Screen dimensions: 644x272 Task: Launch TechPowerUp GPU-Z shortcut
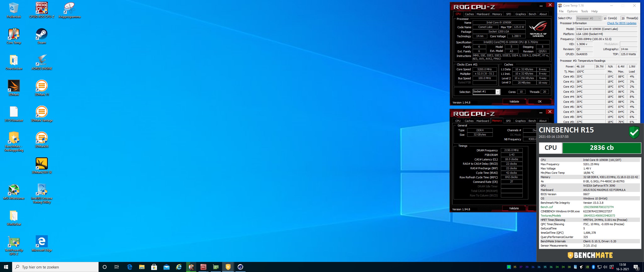click(x=14, y=246)
